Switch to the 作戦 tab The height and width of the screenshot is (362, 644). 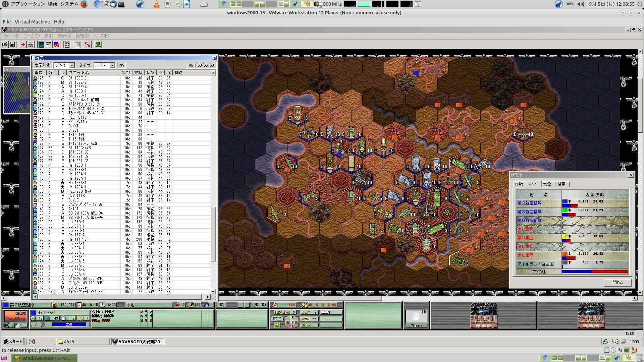tap(519, 184)
